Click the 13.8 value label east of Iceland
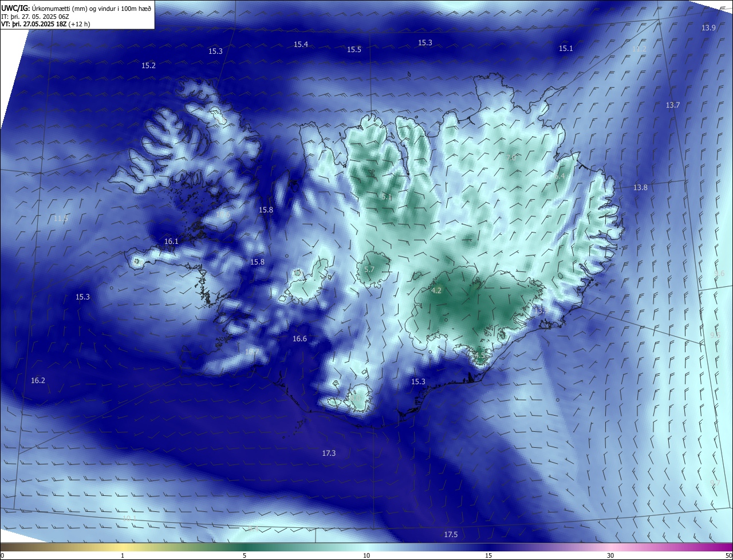Image resolution: width=733 pixels, height=560 pixels. point(640,188)
